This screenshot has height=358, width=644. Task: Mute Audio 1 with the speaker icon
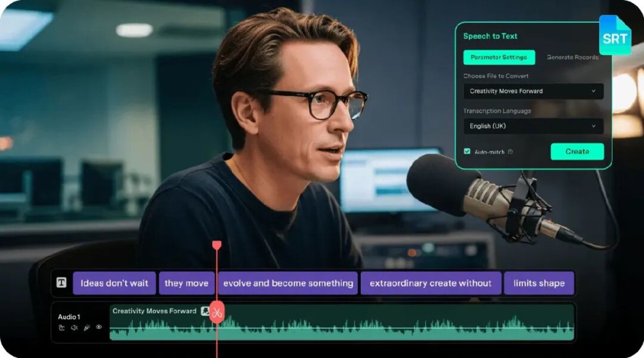[x=74, y=327]
